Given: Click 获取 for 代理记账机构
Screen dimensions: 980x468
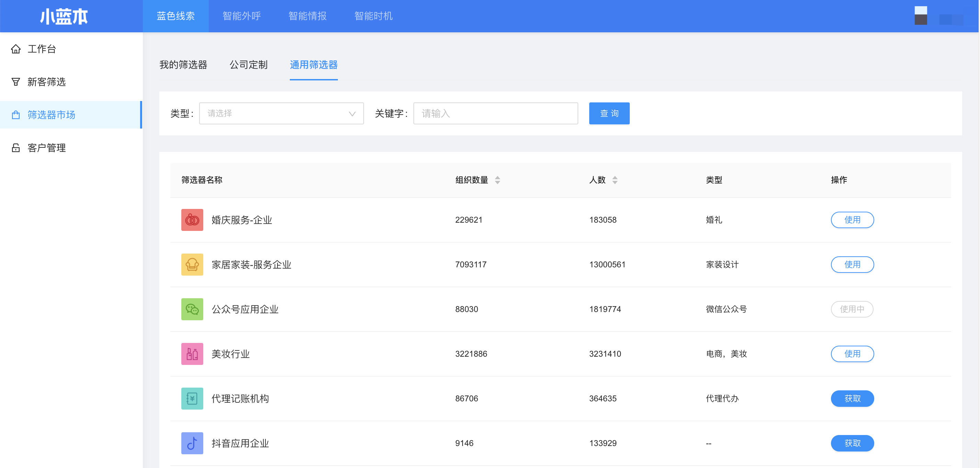Looking at the screenshot, I should point(852,398).
